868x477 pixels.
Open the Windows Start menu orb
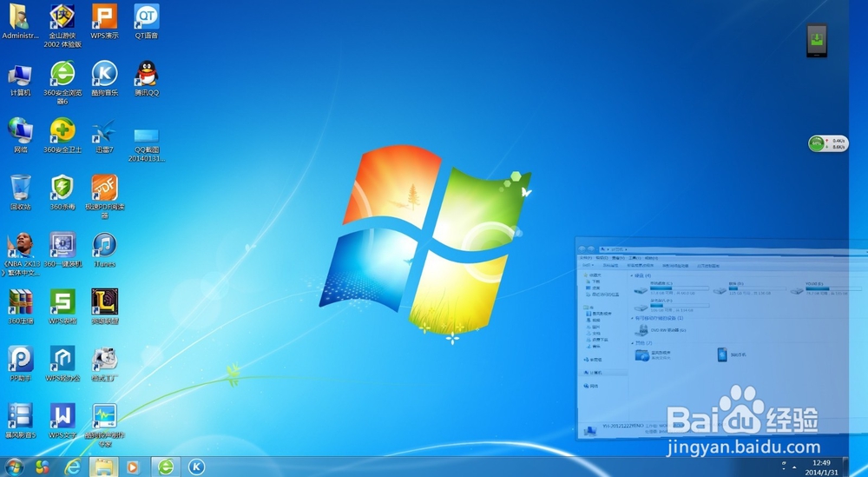pyautogui.click(x=13, y=467)
